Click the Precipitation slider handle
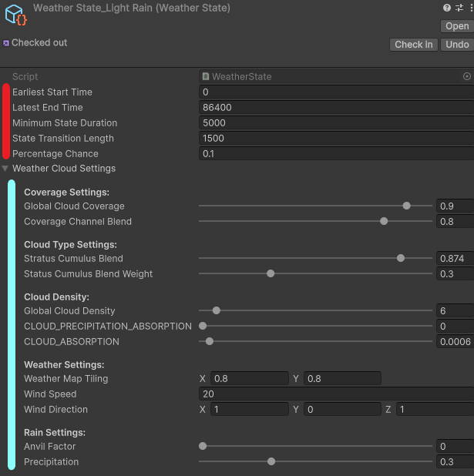The width and height of the screenshot is (474, 476). click(x=271, y=461)
